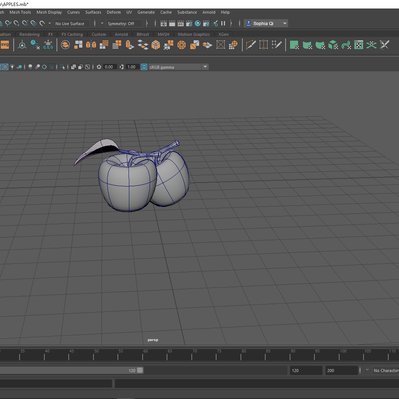Click the Center Pivot shelf icon

22,45
